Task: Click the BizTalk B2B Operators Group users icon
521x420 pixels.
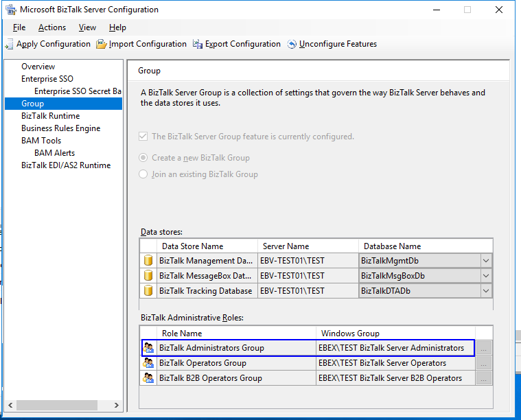Action: pyautogui.click(x=148, y=378)
